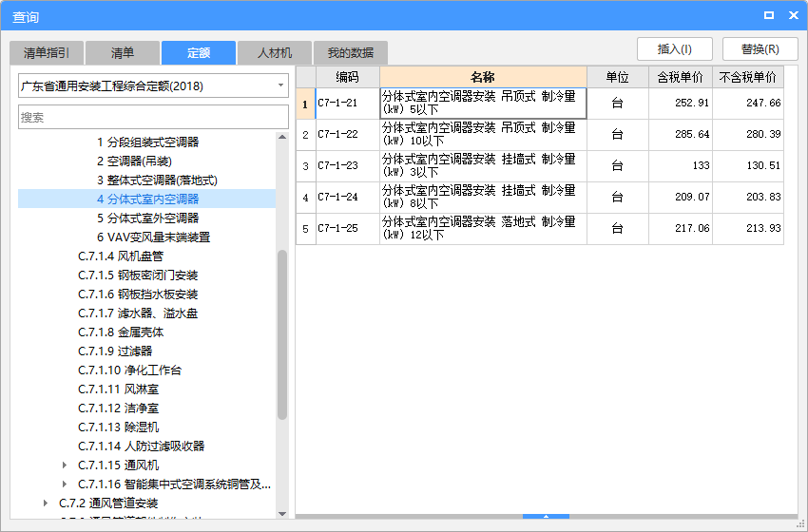
Task: Click tax-excluded price 213.93
Action: pos(763,229)
